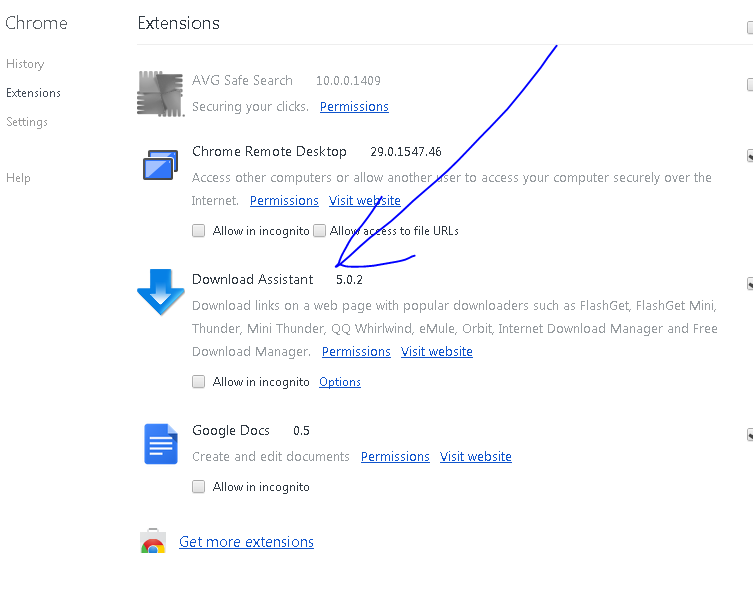Click version number 10.0.0.1409
Screen dimensions: 753x611
tap(348, 81)
